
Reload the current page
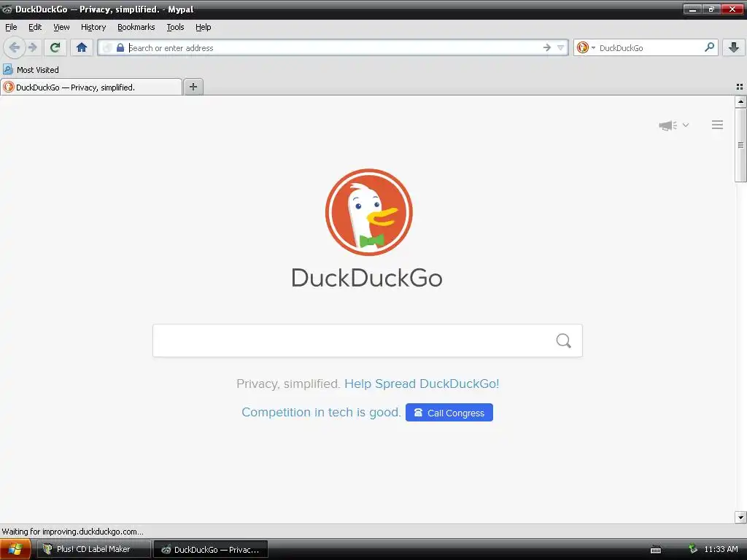click(x=55, y=47)
